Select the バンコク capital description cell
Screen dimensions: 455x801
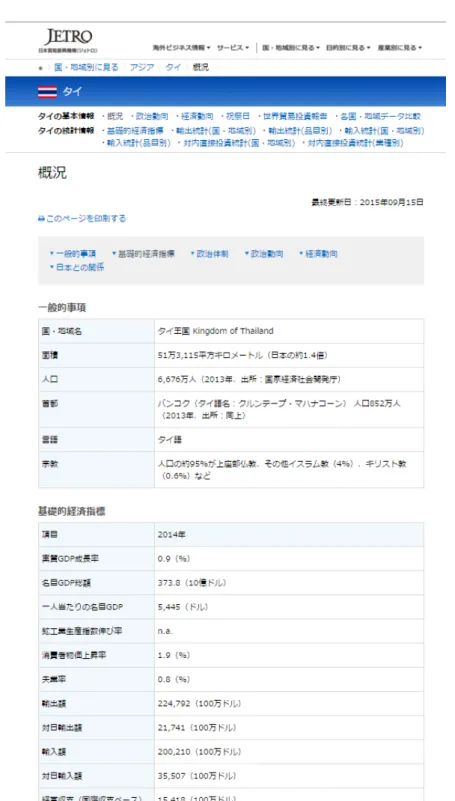click(x=289, y=410)
